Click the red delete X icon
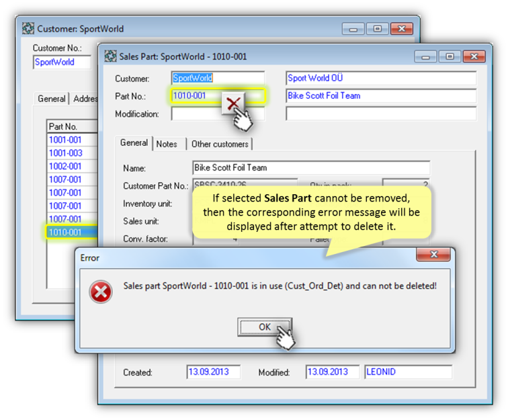The height and width of the screenshot is (420, 508). coord(233,103)
